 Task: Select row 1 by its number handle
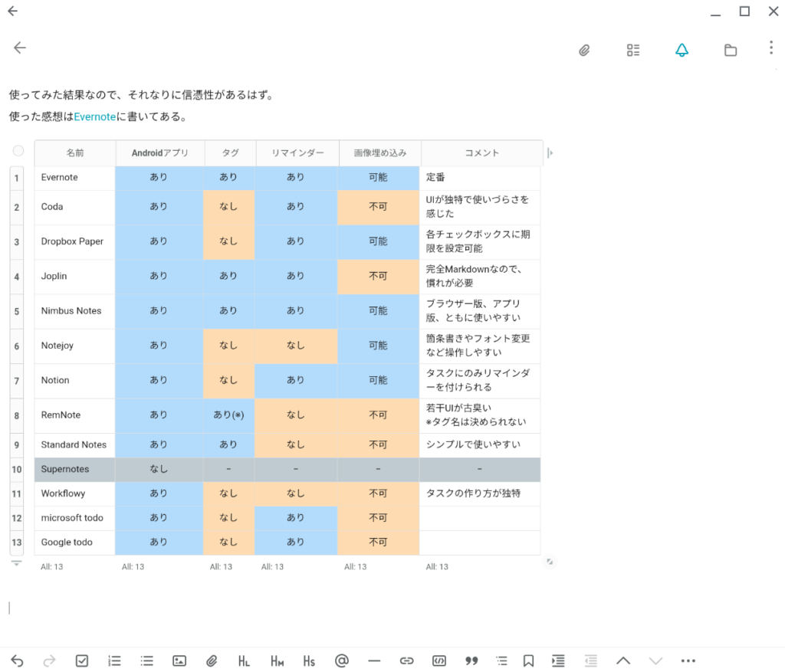pos(17,178)
